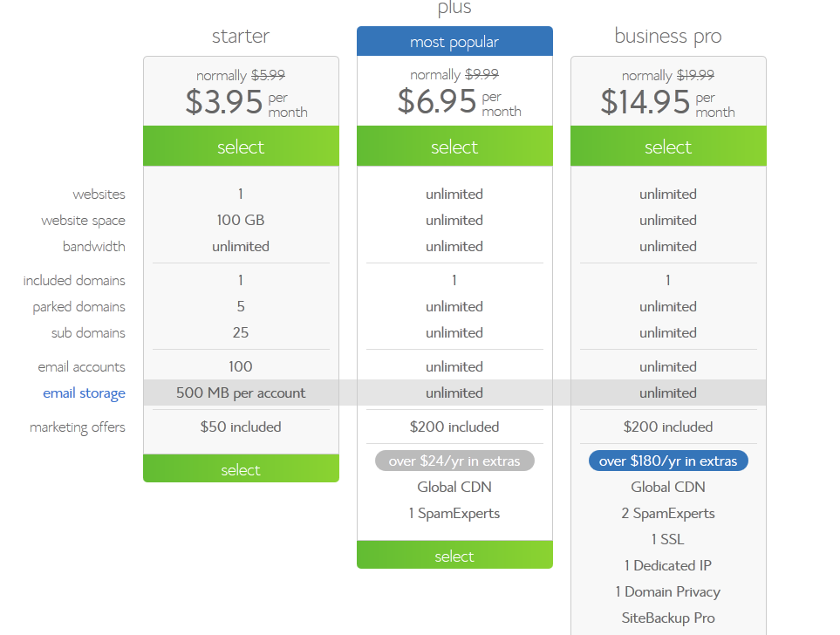Click bottom select button under starter plan
The image size is (840, 635).
pos(241,468)
